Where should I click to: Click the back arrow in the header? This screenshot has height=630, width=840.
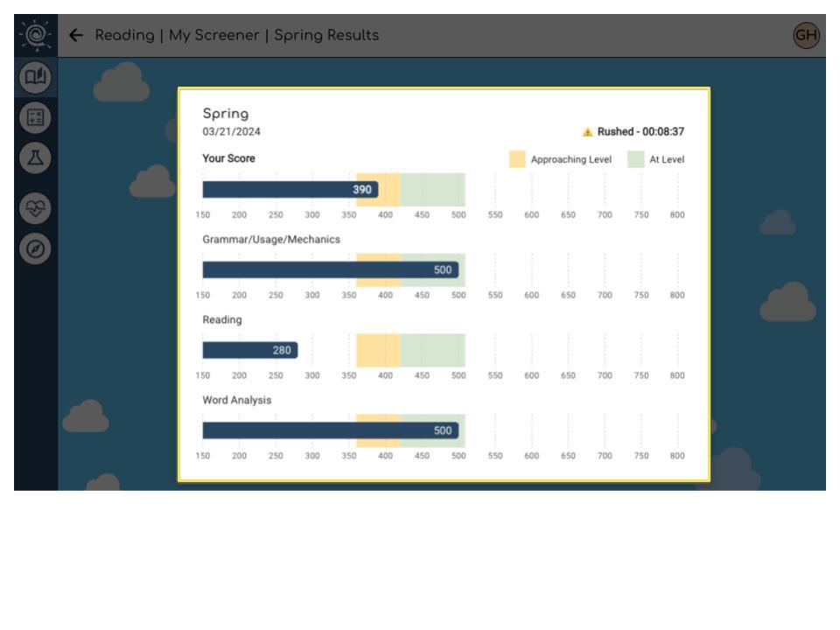[76, 35]
